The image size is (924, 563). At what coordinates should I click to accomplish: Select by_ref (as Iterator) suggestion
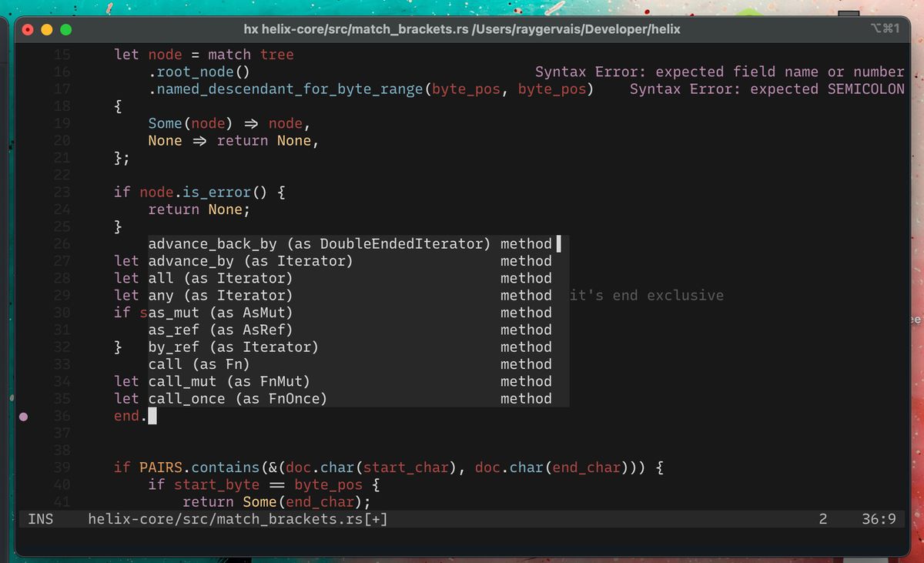point(233,347)
